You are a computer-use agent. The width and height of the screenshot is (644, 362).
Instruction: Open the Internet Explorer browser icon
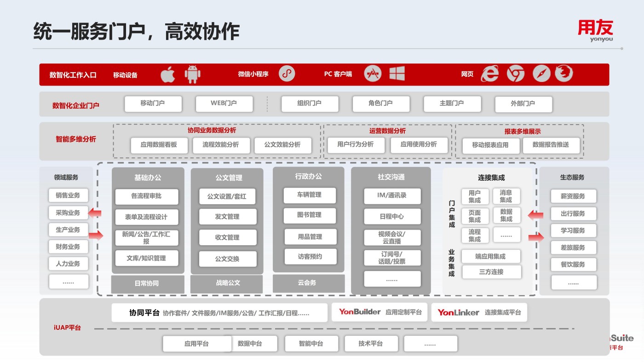tap(489, 74)
